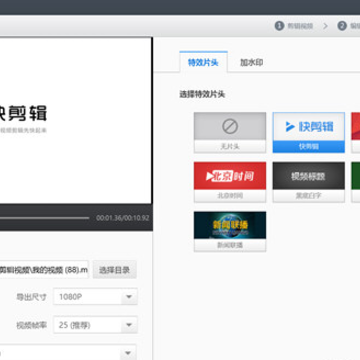Click the video preview area
Image resolution: width=360 pixels, height=360 pixels.
pos(76,120)
